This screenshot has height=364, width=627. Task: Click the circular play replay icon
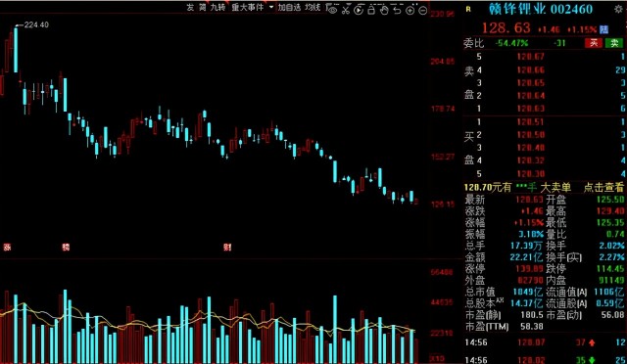(x=359, y=11)
